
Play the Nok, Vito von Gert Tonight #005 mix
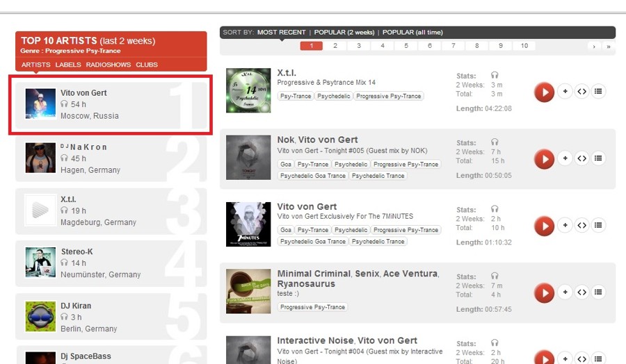coord(544,159)
